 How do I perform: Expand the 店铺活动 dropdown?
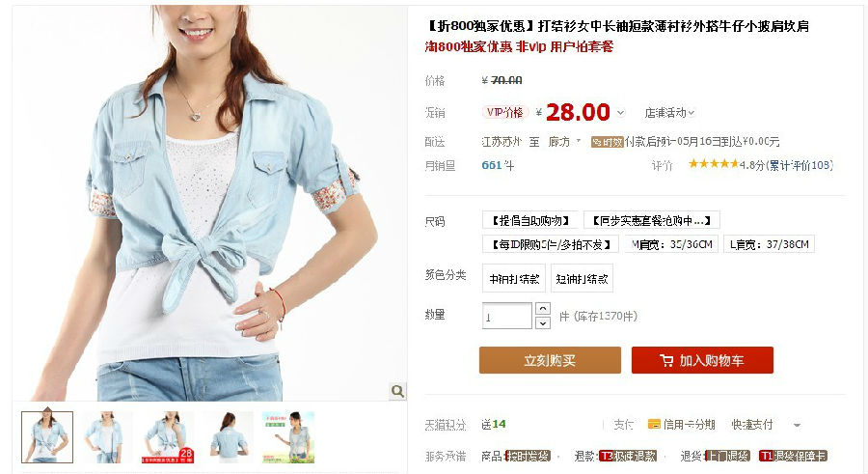pos(669,113)
